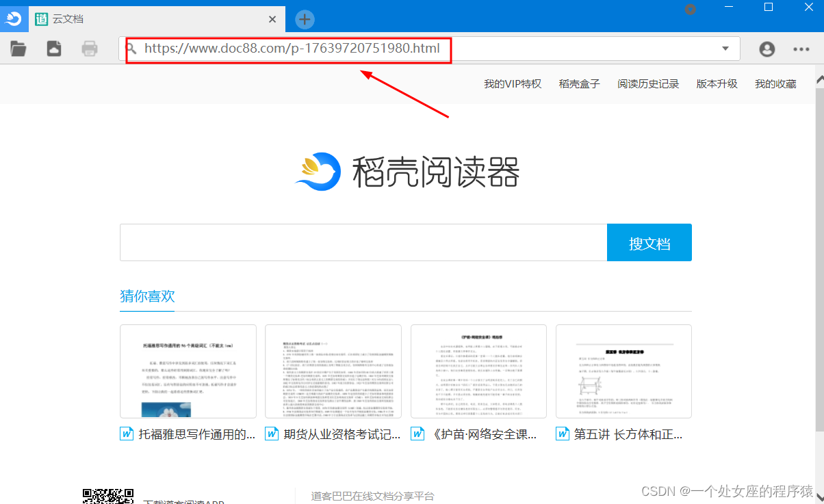Open 阅读历史记录 link
824x504 pixels.
(648, 84)
